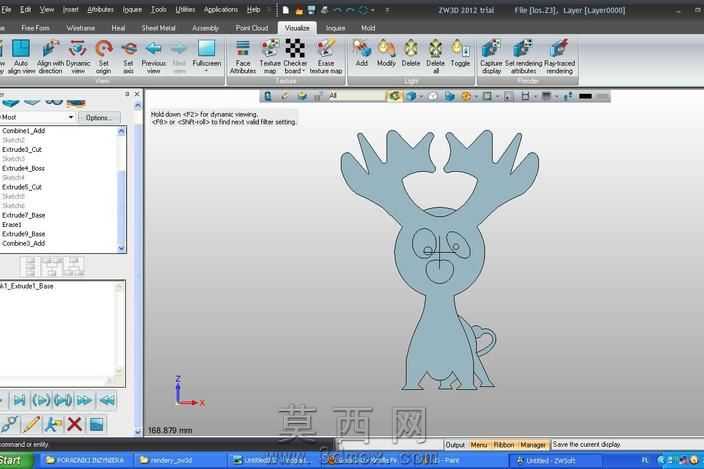This screenshot has height=469, width=704.
Task: Click the Checker board icon
Action: 295,49
